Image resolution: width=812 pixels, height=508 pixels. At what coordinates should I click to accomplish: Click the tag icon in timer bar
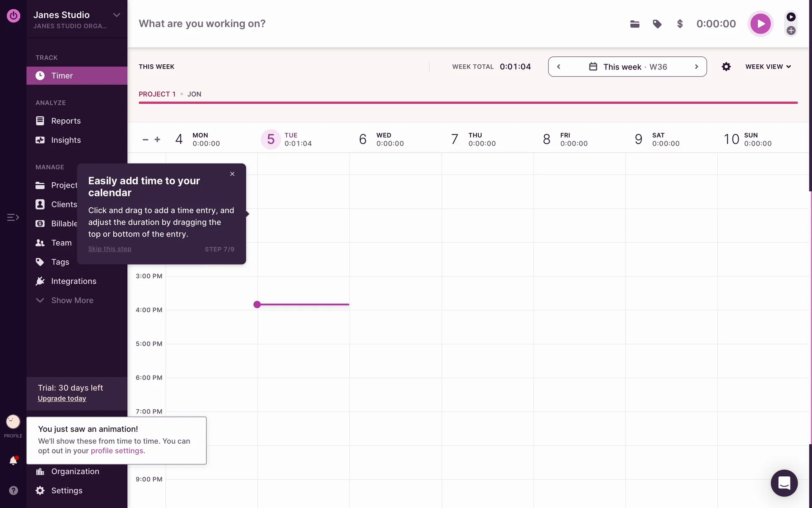[657, 24]
